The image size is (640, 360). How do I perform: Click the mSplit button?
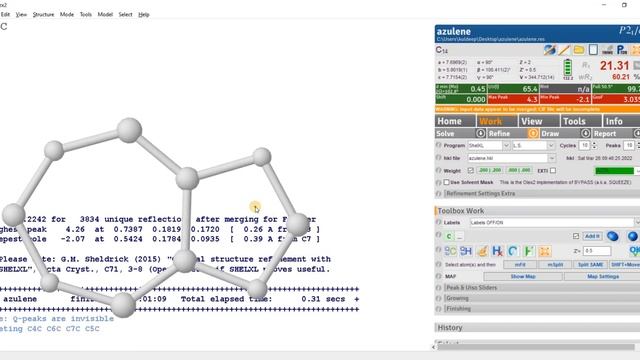555,264
